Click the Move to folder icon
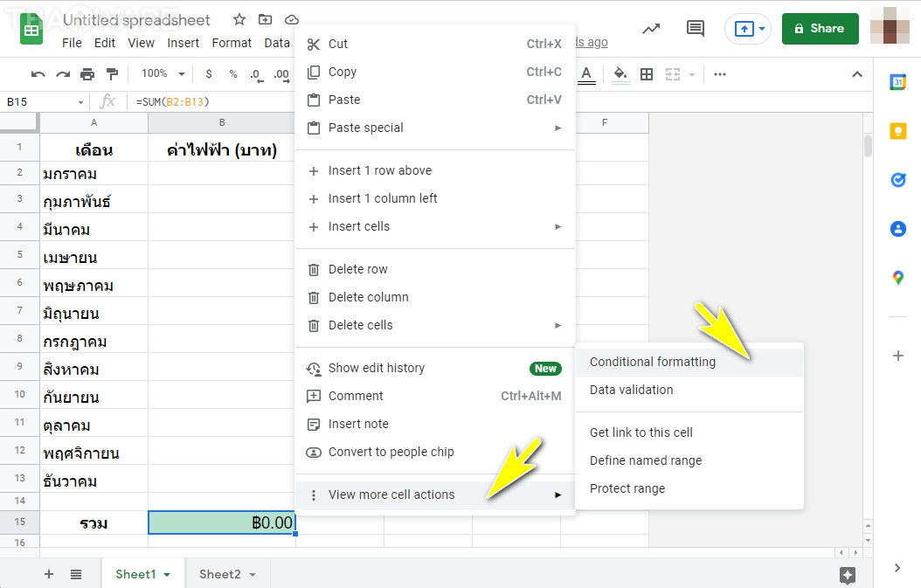Screen dimensions: 921x588 coord(265,19)
